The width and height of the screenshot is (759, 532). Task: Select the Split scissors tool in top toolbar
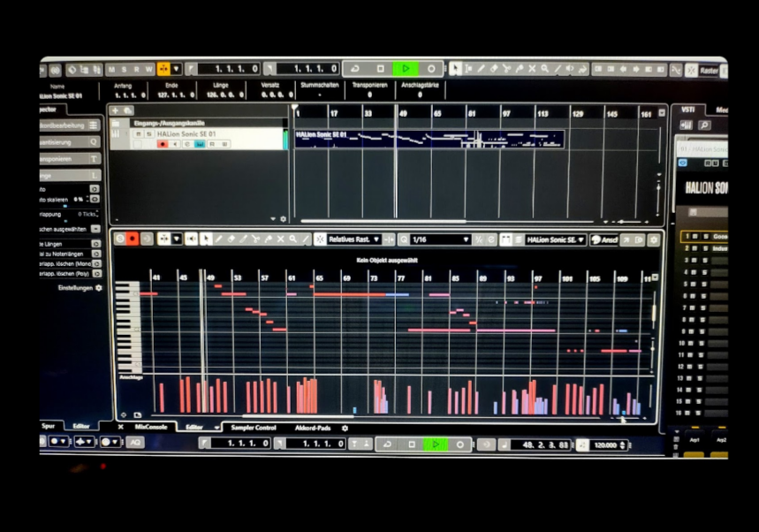pyautogui.click(x=507, y=69)
